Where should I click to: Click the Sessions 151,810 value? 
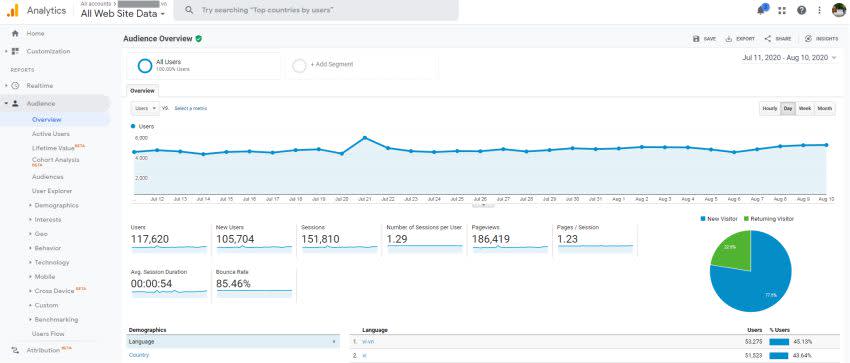[321, 239]
